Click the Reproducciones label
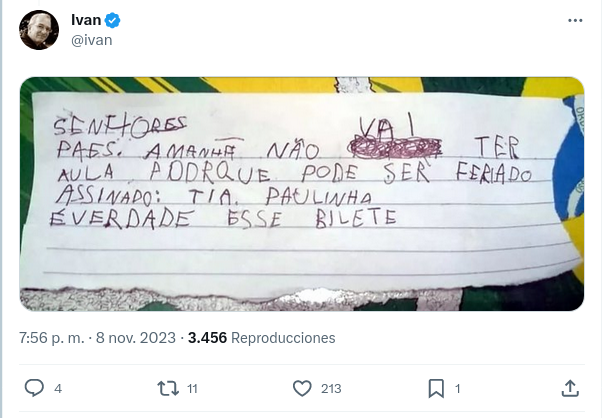606x418 pixels. (283, 338)
